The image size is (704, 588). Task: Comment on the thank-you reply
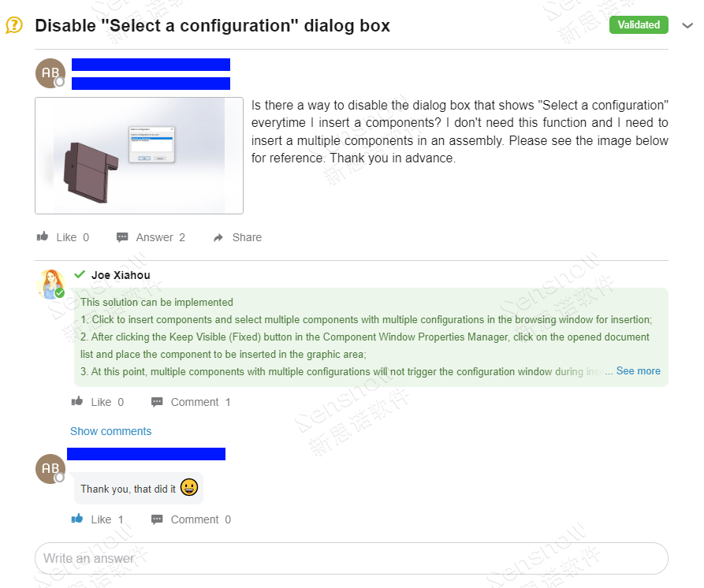191,519
